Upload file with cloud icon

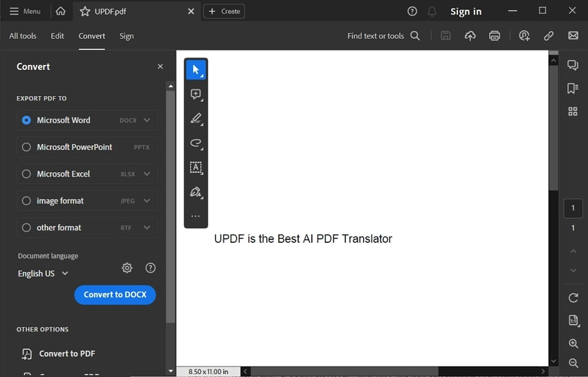[x=470, y=36]
